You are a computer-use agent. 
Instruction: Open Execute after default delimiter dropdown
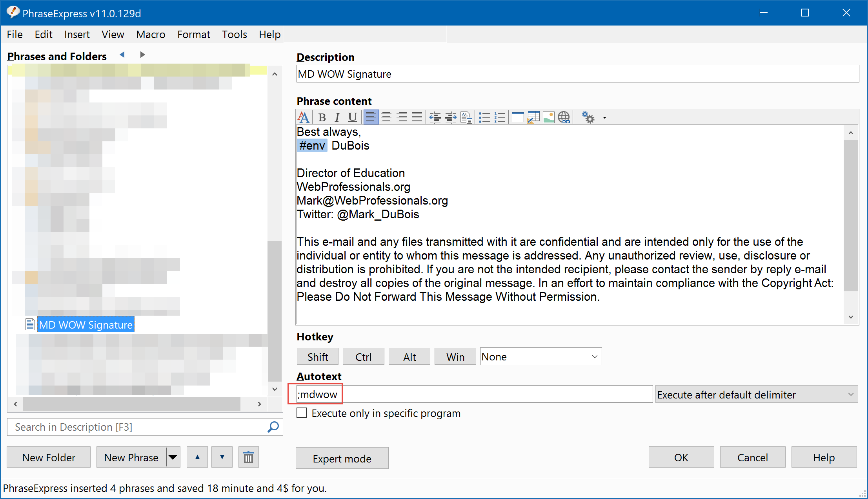click(x=757, y=394)
